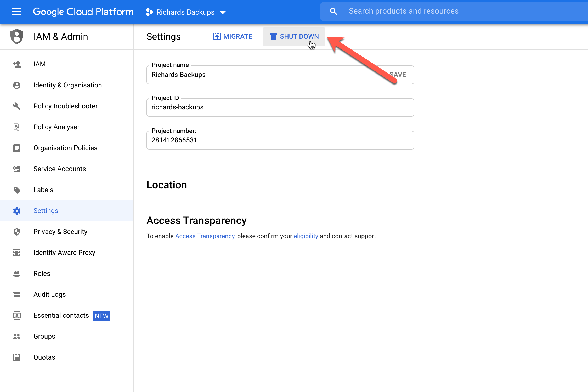Click the Identity-Aware Proxy icon

pos(17,253)
